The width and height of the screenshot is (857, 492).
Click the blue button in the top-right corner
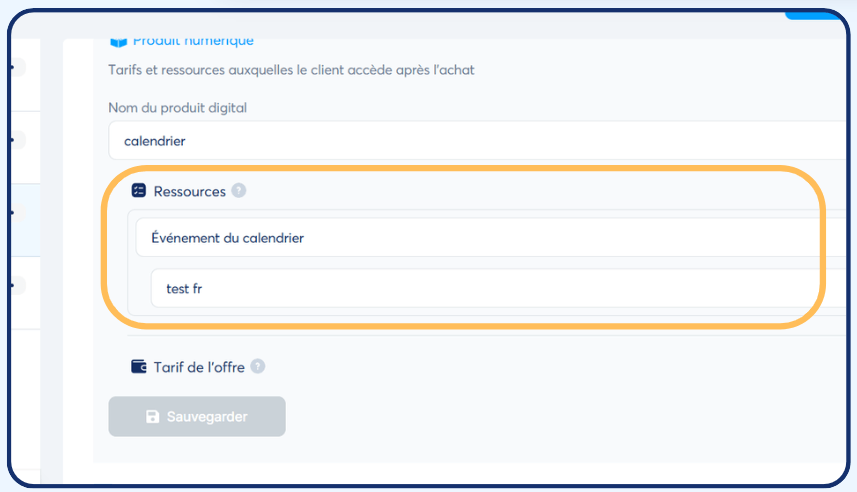coord(815,14)
